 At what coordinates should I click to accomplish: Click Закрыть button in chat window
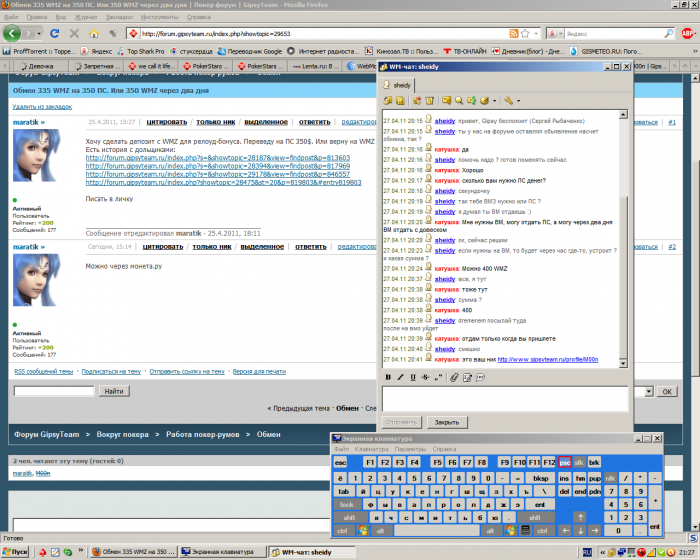(x=446, y=422)
